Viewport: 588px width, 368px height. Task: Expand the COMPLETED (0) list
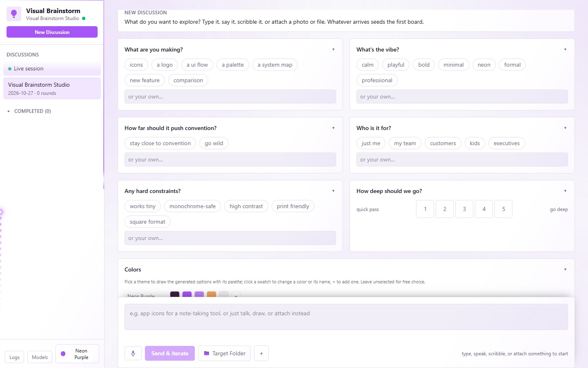[x=29, y=111]
